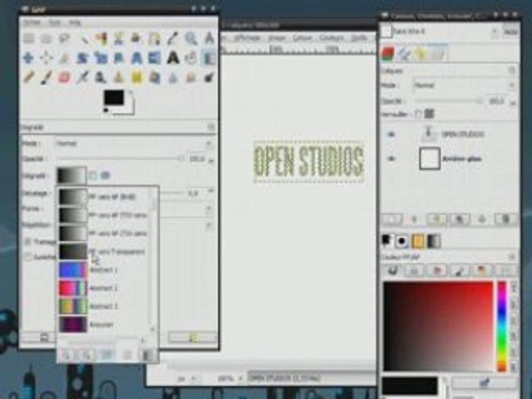This screenshot has width=532, height=399.
Task: Delete layer button in Layers dock
Action: [x=505, y=219]
